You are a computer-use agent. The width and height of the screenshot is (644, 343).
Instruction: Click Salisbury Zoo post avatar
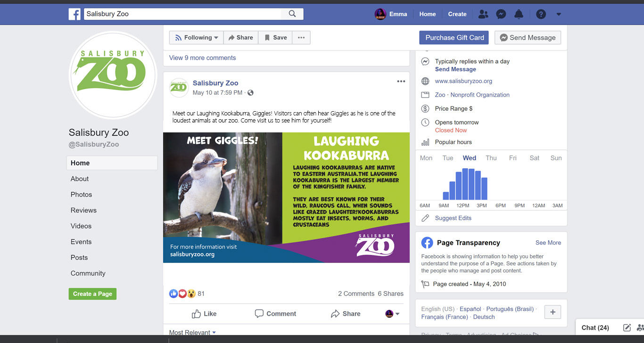tap(179, 88)
